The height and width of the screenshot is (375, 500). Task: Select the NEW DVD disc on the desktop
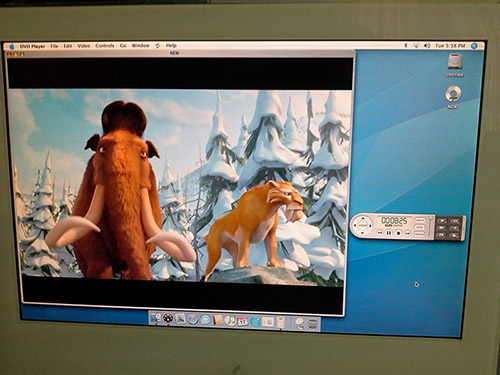(x=453, y=97)
